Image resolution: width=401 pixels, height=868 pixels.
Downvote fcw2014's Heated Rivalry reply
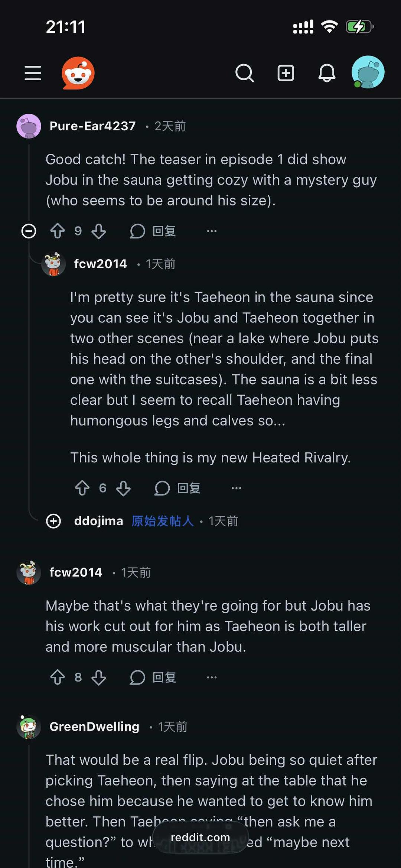coord(123,488)
